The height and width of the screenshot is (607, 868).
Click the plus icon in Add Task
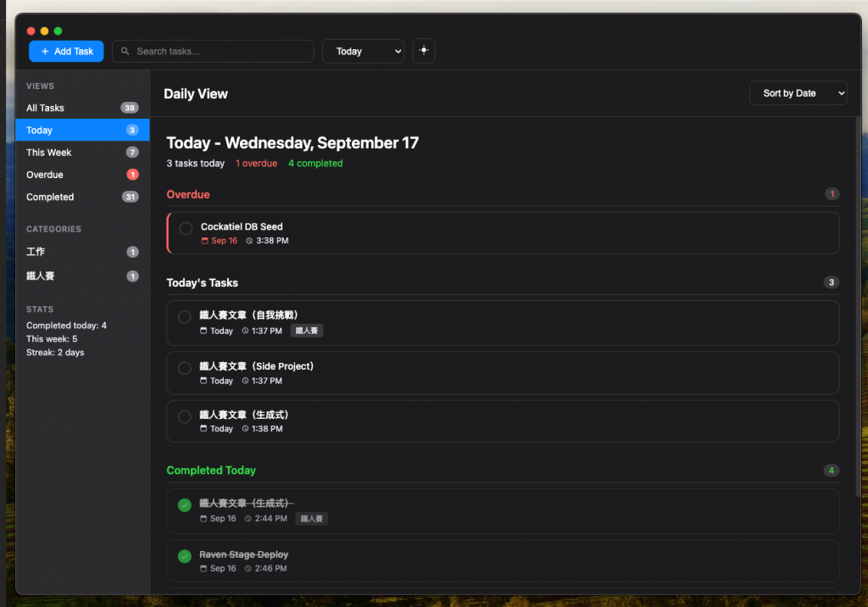pyautogui.click(x=45, y=51)
